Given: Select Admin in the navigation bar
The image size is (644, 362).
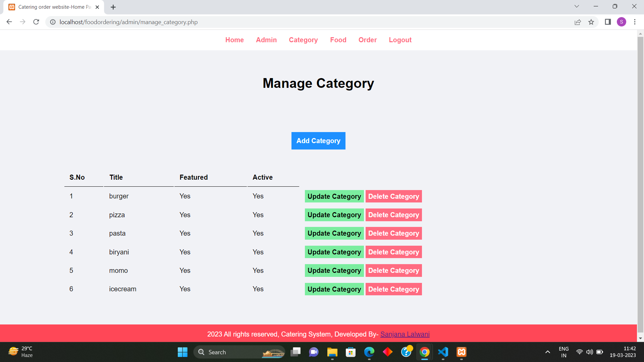Looking at the screenshot, I should coord(266,40).
